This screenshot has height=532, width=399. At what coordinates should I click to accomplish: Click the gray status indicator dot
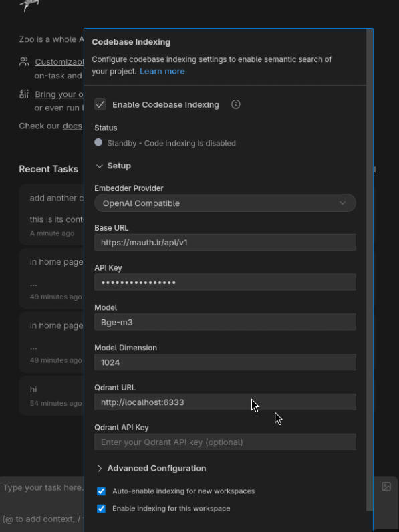[98, 142]
